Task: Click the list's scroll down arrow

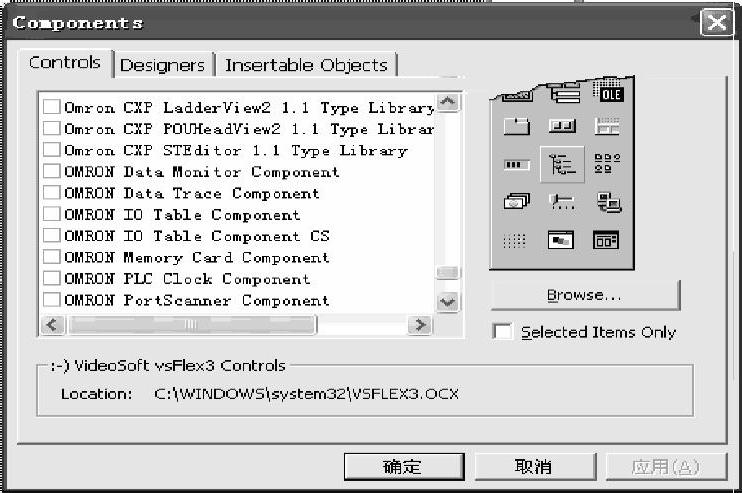Action: coord(448,301)
